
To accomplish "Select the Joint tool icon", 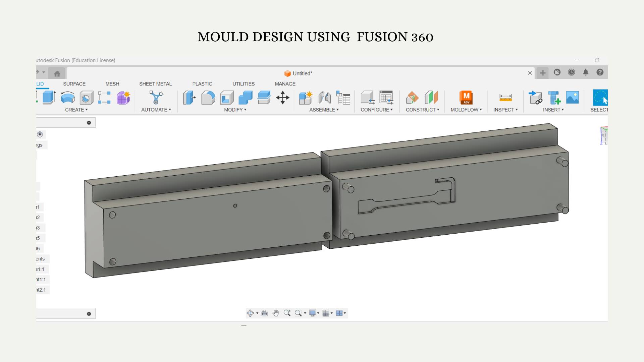I will (x=324, y=98).
